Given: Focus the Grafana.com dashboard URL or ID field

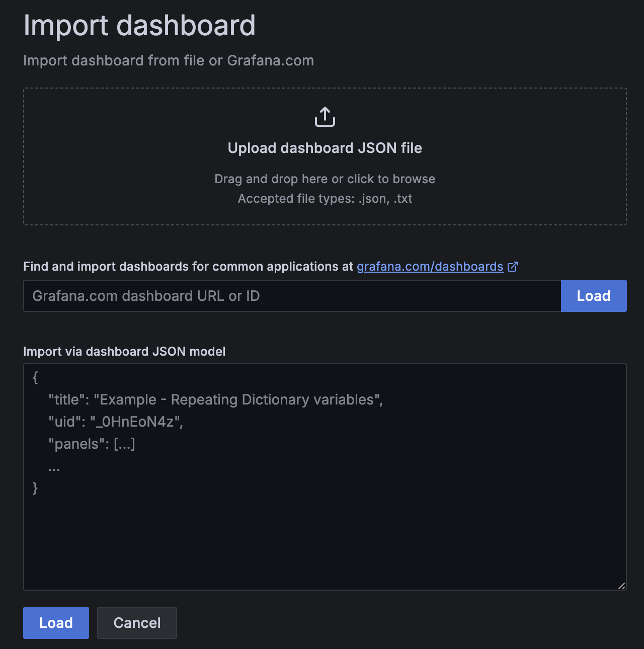Looking at the screenshot, I should coord(292,296).
